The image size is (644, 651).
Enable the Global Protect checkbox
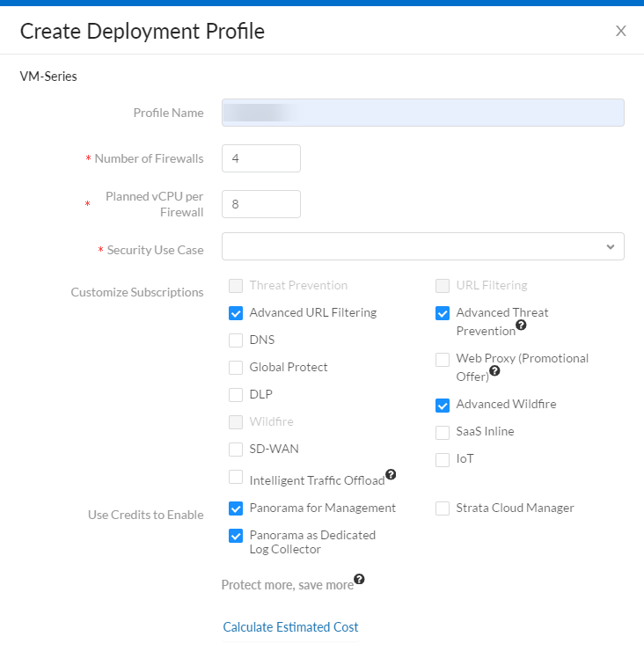coord(236,368)
